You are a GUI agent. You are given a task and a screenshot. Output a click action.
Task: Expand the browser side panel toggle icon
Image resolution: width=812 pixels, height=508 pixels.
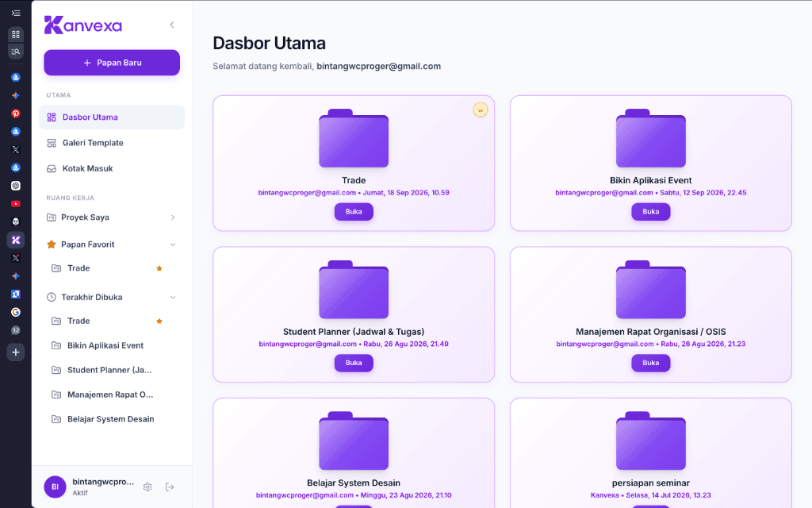pos(16,13)
